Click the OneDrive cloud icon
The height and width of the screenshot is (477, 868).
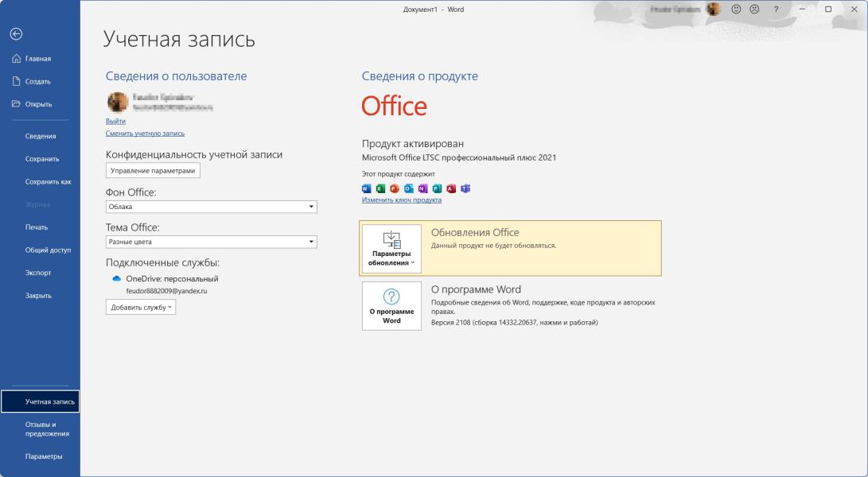click(x=116, y=279)
